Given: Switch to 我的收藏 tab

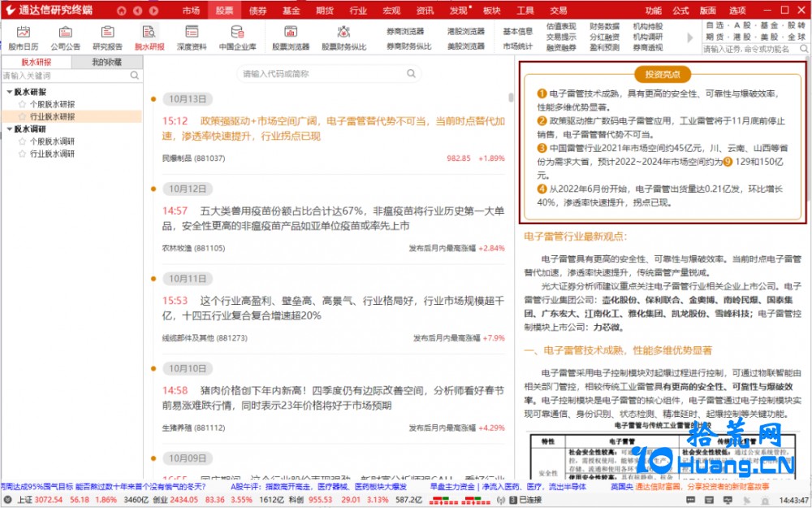Looking at the screenshot, I should (106, 63).
